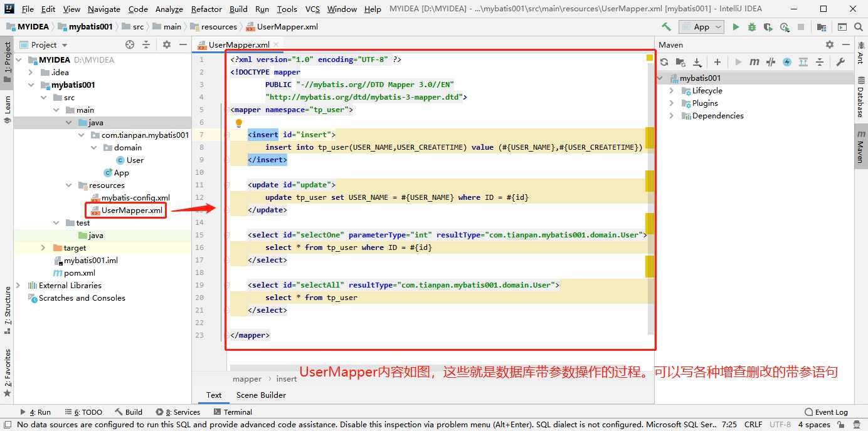Viewport: 868px width, 431px height.
Task: Open the 8: Services tool window button
Action: tap(178, 412)
